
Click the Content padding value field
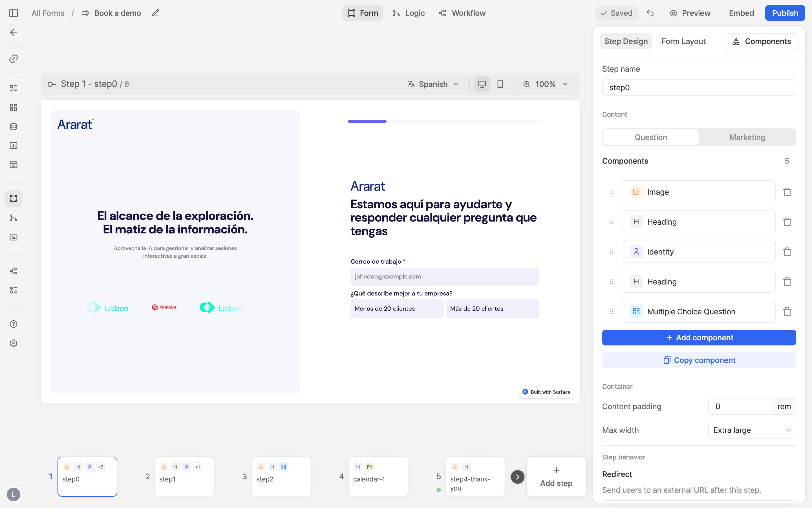pyautogui.click(x=741, y=406)
